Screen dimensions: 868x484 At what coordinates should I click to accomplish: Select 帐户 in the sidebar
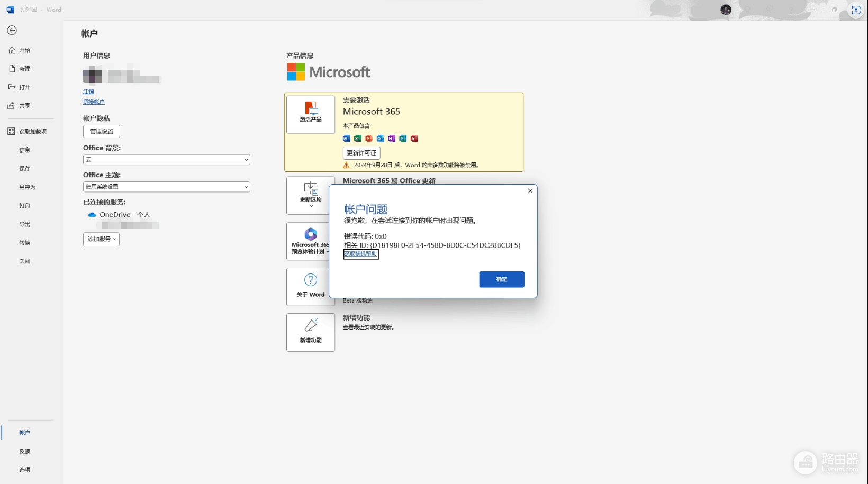(25, 433)
